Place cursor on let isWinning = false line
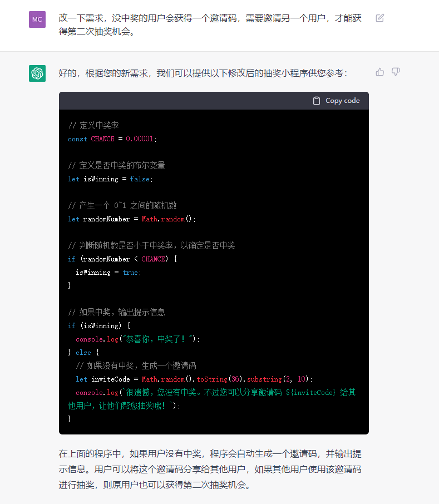This screenshot has width=439, height=504. coord(110,179)
